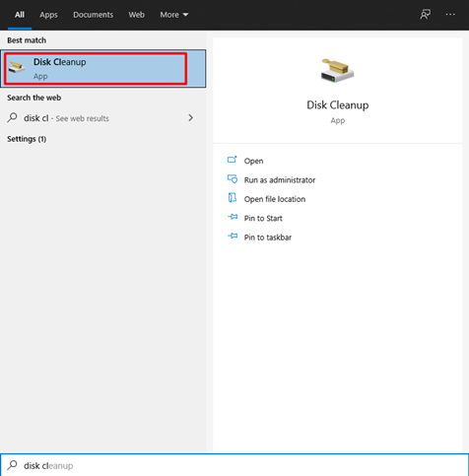Image resolution: width=469 pixels, height=476 pixels.
Task: Open the three-dot options menu
Action: (x=450, y=15)
